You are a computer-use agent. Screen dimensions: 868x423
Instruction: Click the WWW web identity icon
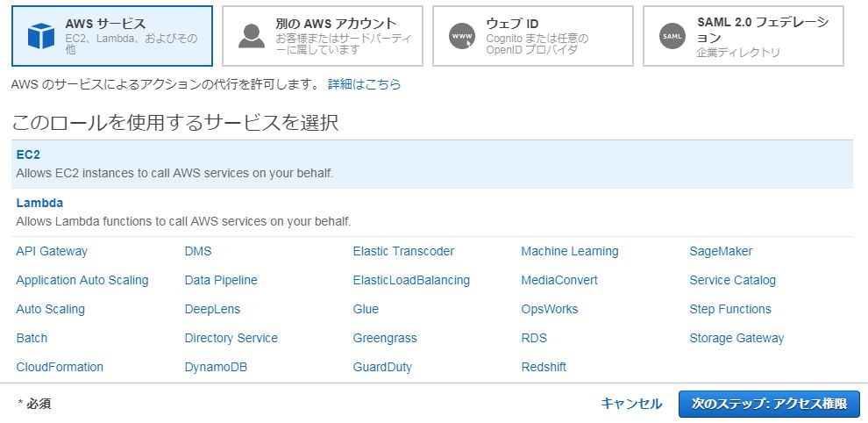pos(462,36)
